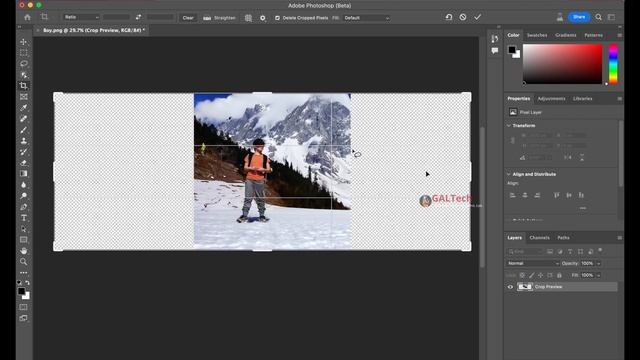Click the Straighten button
This screenshot has width=640, height=360.
[220, 18]
